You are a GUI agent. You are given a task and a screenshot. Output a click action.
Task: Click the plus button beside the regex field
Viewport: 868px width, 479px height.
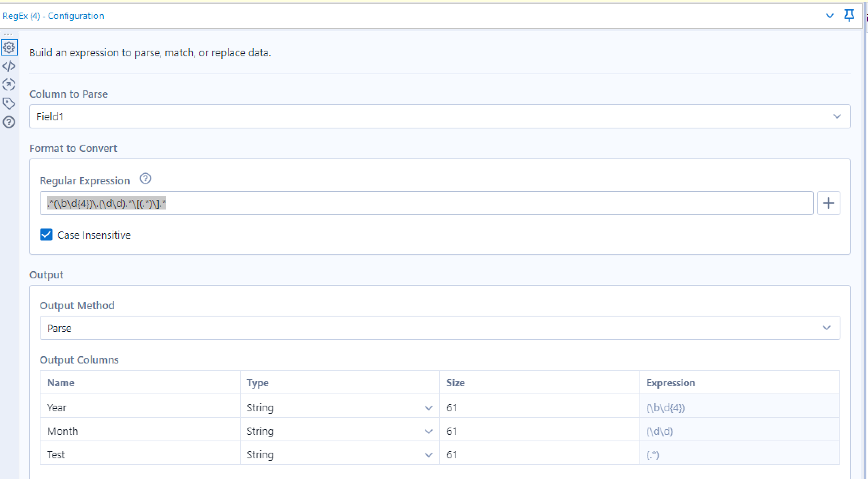[828, 203]
